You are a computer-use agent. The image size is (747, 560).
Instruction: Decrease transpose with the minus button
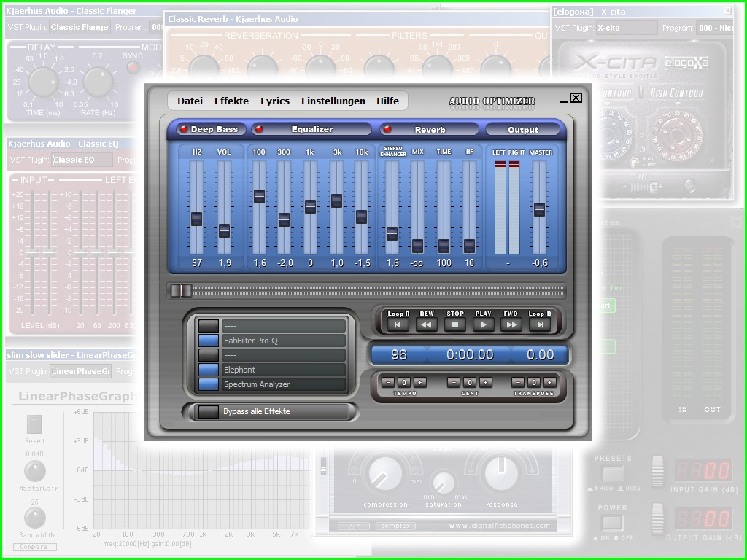(518, 382)
